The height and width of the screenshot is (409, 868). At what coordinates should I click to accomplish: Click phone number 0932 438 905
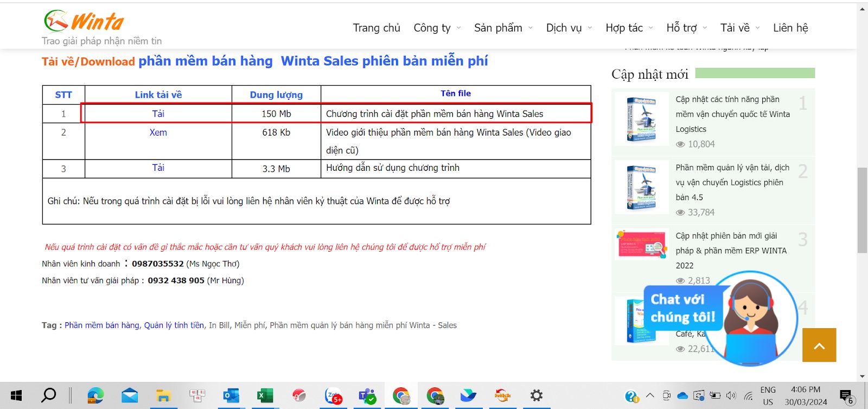[176, 280]
